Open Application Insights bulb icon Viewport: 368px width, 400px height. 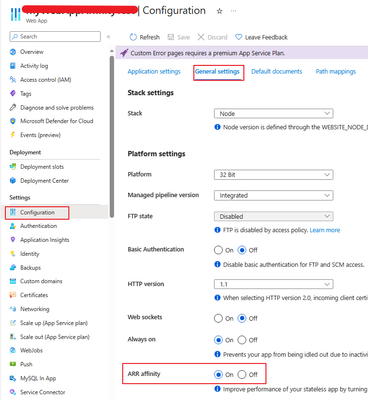pos(13,240)
